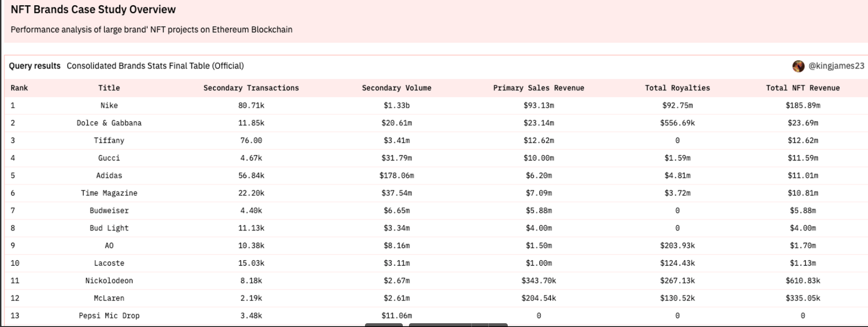Sort by Total NFT Revenue header
The image size is (868, 327).
(x=803, y=88)
